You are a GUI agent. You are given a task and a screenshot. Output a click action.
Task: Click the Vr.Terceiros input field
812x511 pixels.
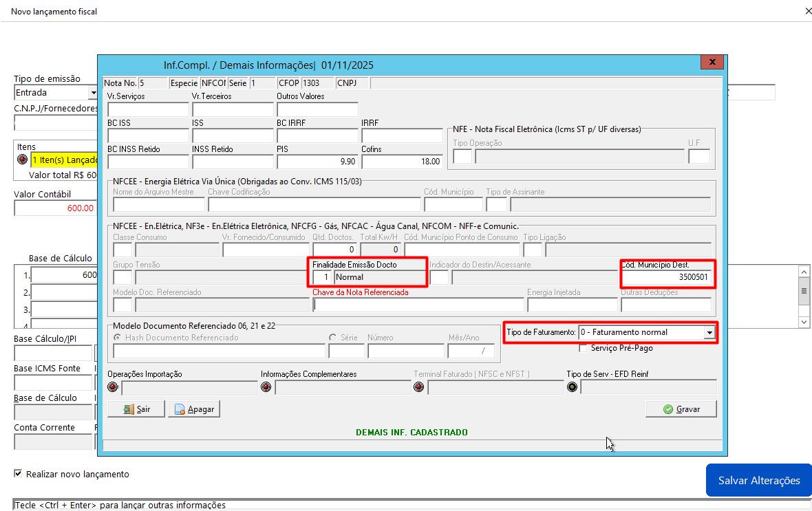(x=233, y=109)
